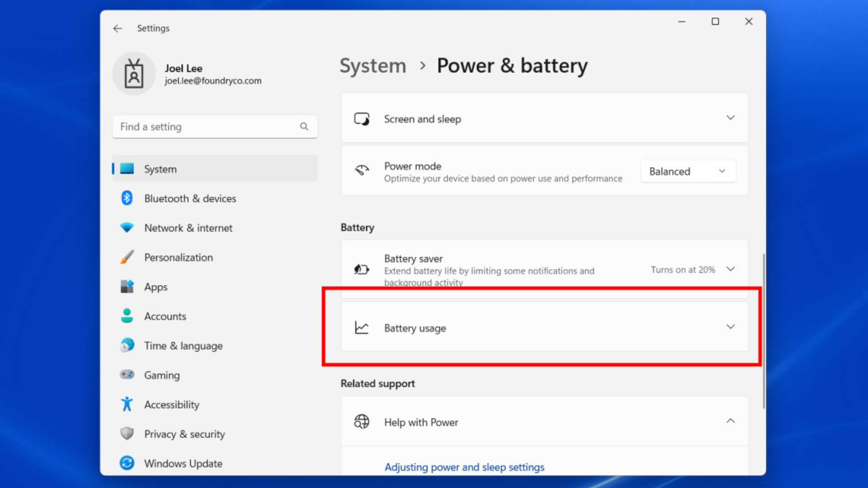Click the search magnifier icon
Image resolution: width=868 pixels, height=488 pixels.
pos(304,127)
